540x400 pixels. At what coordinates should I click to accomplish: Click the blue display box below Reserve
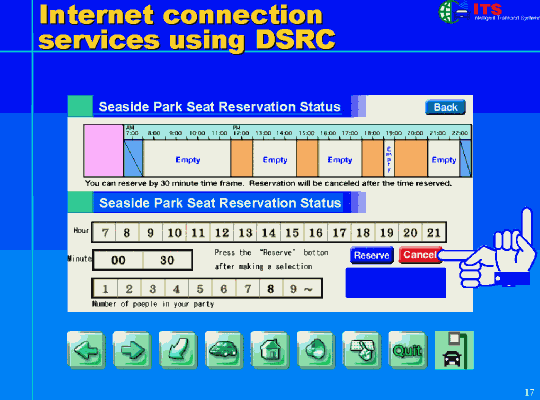coord(396,283)
